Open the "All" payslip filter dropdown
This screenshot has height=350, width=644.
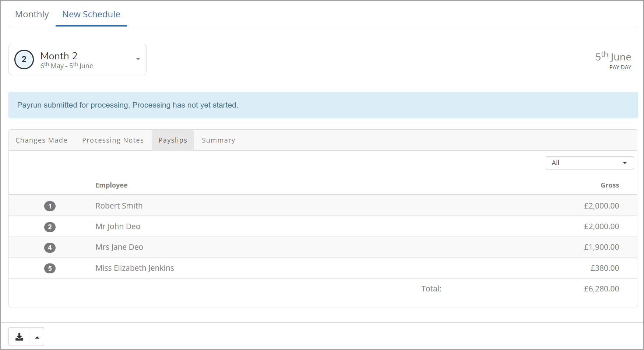click(x=589, y=162)
